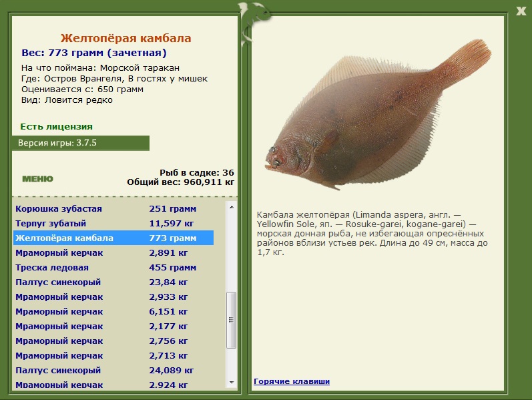Select Мраморный керчак 2,891 кг row
This screenshot has height=400, width=532.
113,252
